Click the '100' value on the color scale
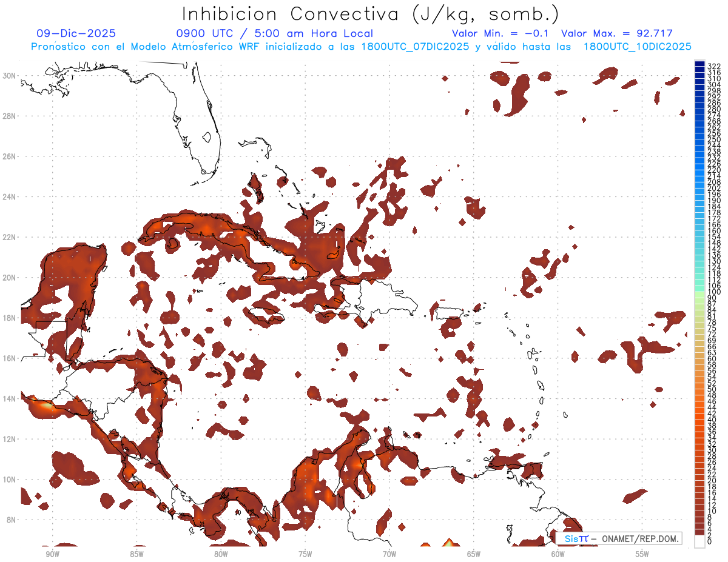 pyautogui.click(x=714, y=292)
